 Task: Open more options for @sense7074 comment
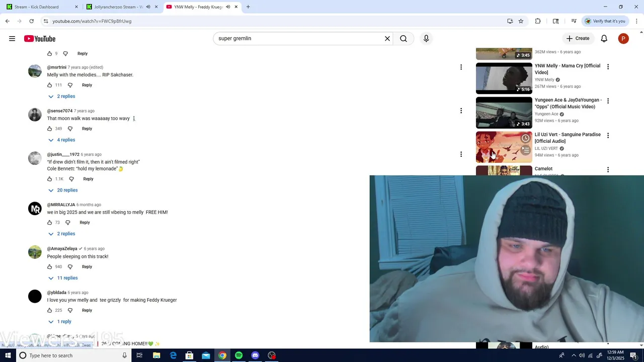(461, 111)
